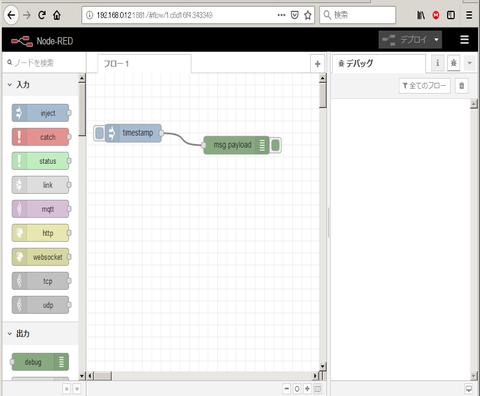Toggle the canvas navigator map
Image resolution: width=480 pixels, height=396 pixels.
click(x=318, y=389)
